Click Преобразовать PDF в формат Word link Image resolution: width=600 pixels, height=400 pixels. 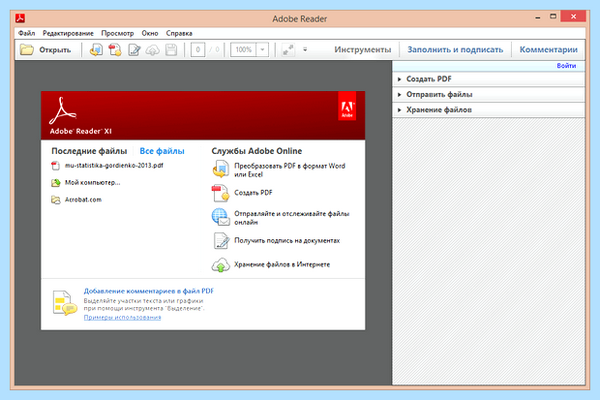(x=290, y=170)
